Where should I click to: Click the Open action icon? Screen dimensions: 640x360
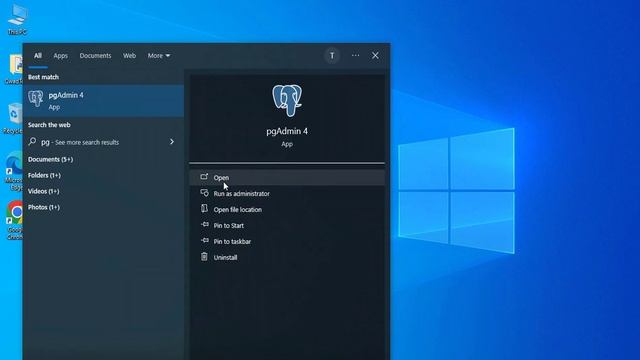(x=204, y=177)
